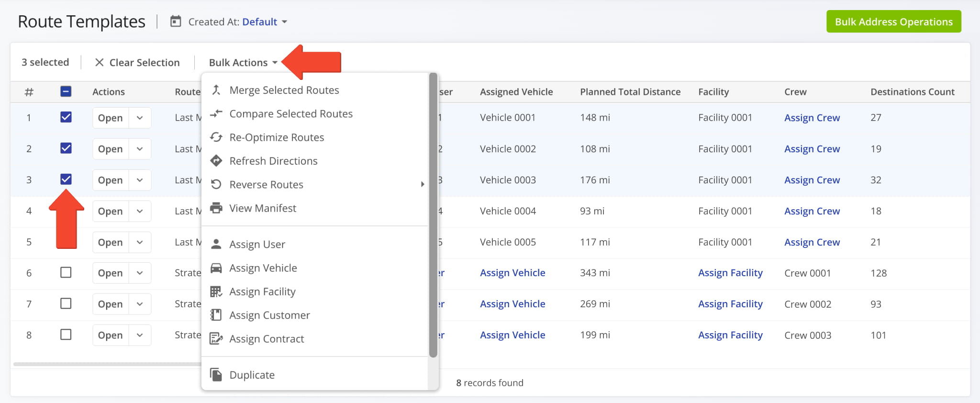Screen dimensions: 980x403
Task: Click Assign Facility link for Crew 0002
Action: [x=730, y=304]
